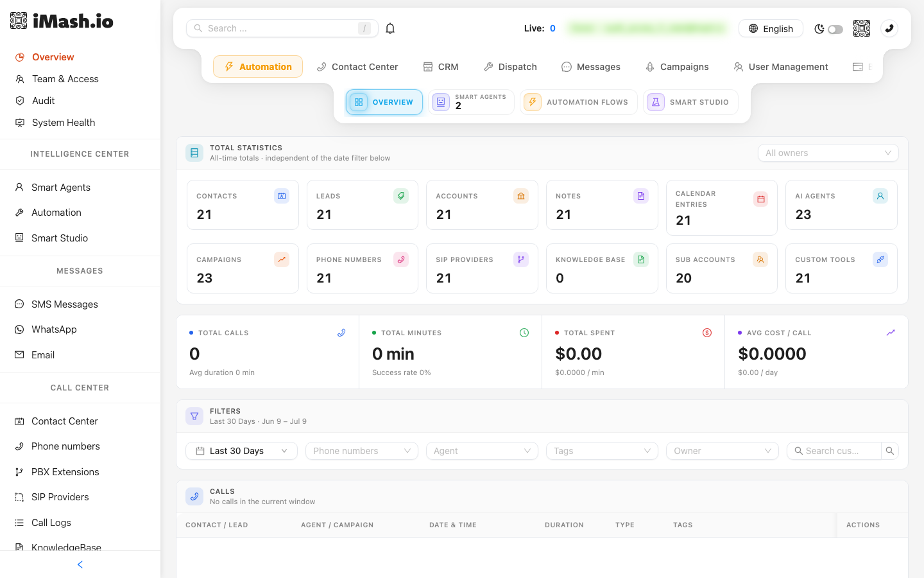
Task: Click the Calls section phone icon
Action: pyautogui.click(x=194, y=496)
